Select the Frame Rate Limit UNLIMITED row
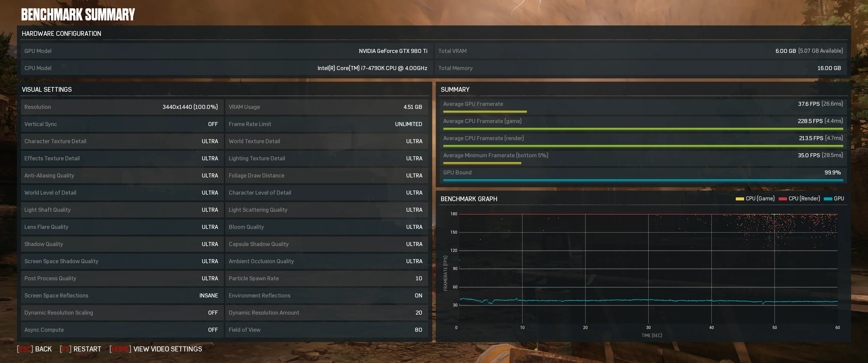 point(326,124)
